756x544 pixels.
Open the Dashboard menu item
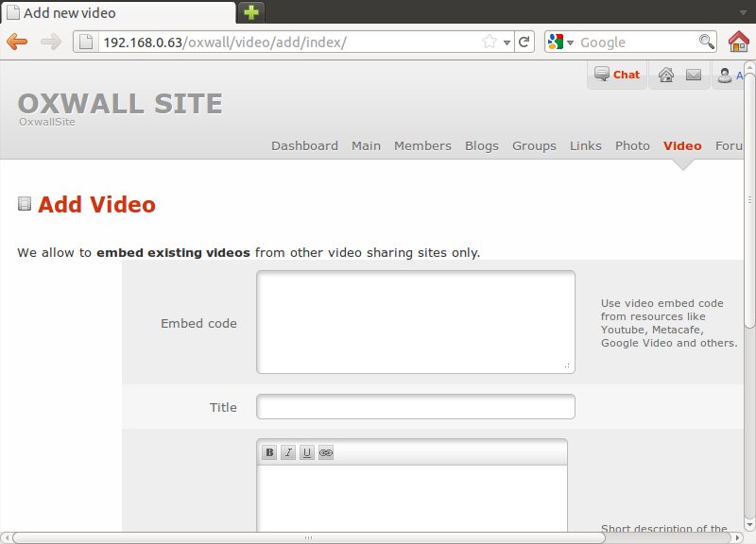click(304, 146)
